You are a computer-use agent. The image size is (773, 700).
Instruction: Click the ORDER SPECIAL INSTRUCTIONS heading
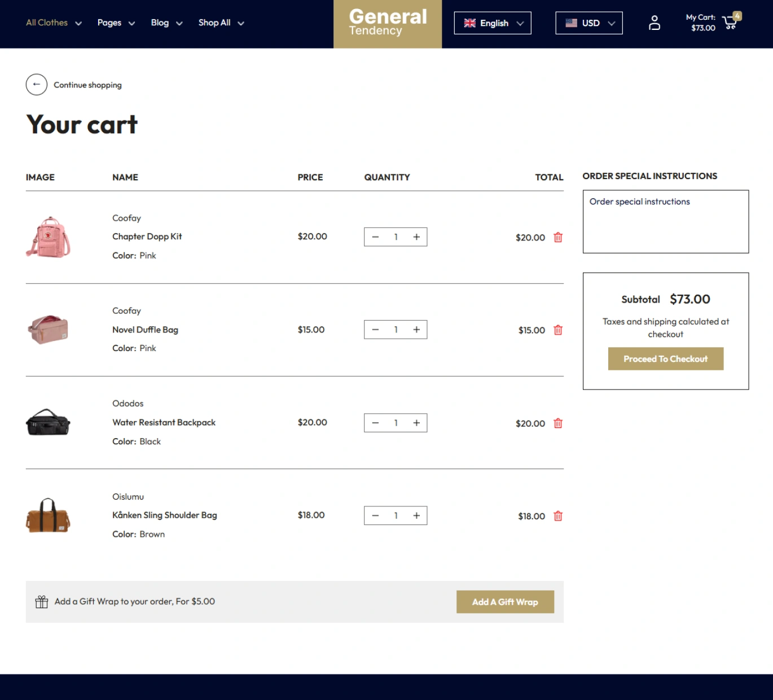pyautogui.click(x=650, y=176)
